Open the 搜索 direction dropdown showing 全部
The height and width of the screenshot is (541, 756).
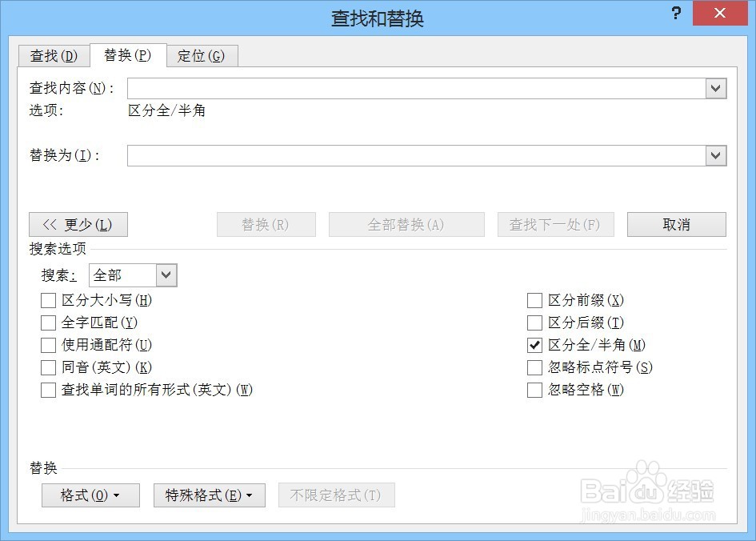coord(133,275)
